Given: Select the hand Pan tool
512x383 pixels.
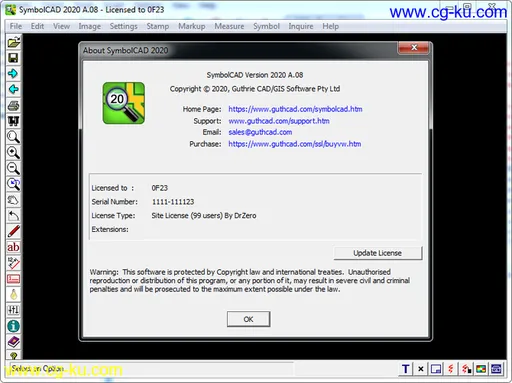Looking at the screenshot, I should (13, 200).
